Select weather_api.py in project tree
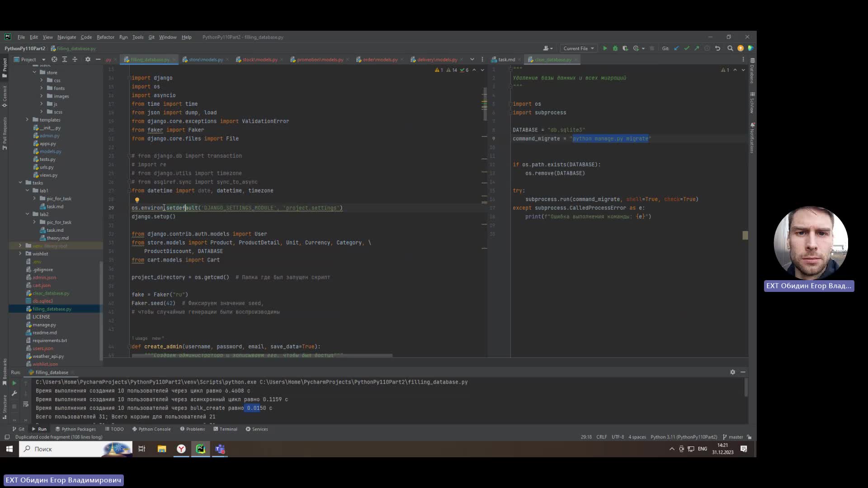Viewport: 868px width, 488px height. coord(48,356)
